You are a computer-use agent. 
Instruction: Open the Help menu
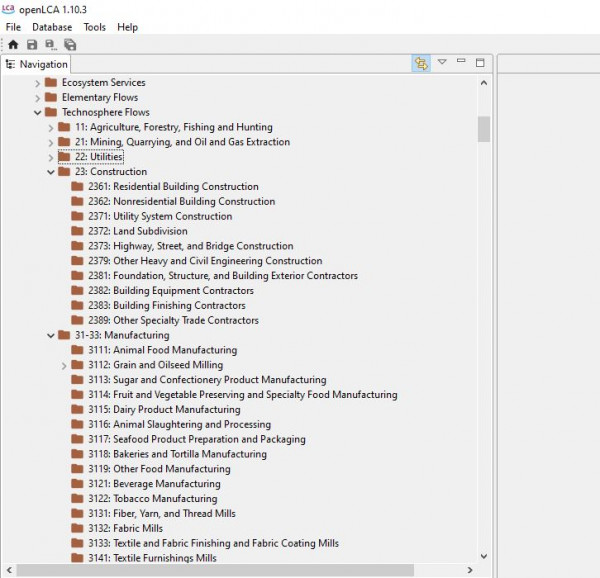coord(127,27)
